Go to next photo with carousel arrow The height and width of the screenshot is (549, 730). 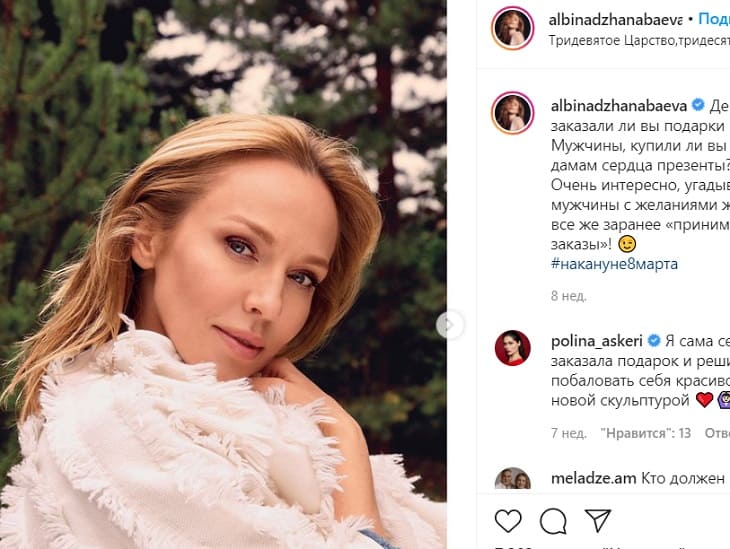(x=450, y=324)
